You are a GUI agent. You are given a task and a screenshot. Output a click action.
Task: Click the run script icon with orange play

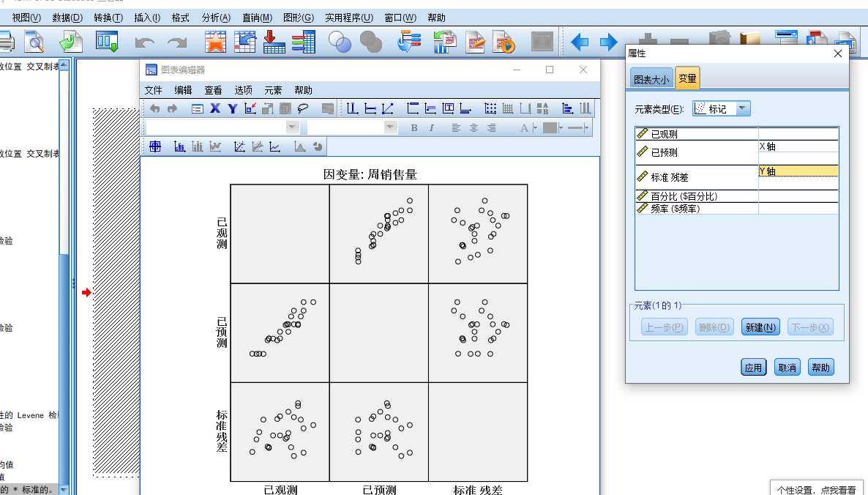pyautogui.click(x=504, y=42)
